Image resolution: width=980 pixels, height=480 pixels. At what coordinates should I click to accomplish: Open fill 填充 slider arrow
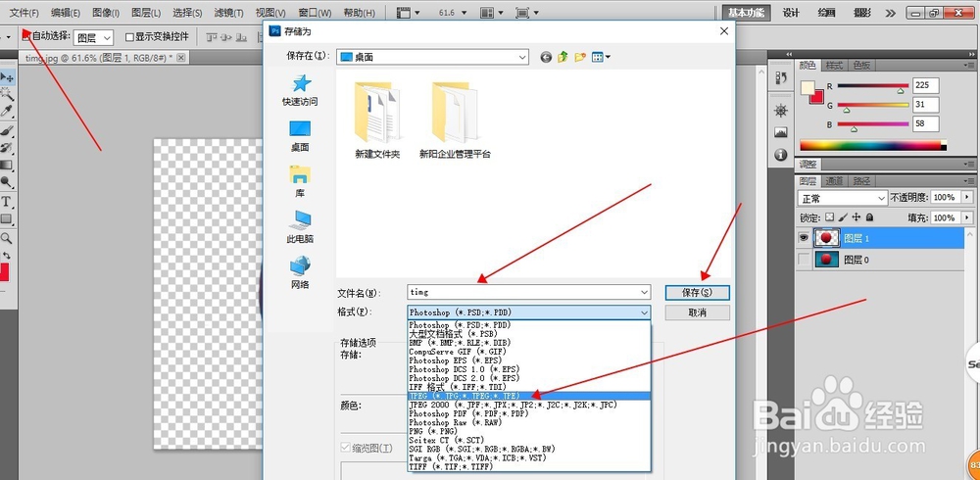point(967,217)
